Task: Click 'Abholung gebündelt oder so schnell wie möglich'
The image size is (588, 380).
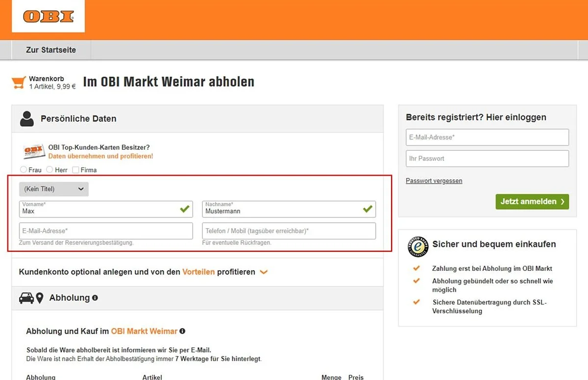Action: pyautogui.click(x=492, y=285)
